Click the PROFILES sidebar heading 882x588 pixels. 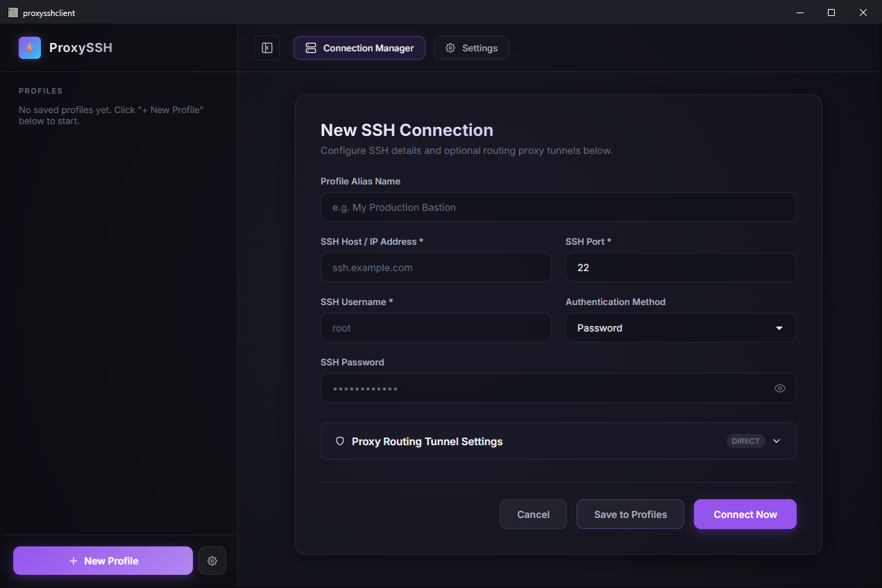pos(41,91)
